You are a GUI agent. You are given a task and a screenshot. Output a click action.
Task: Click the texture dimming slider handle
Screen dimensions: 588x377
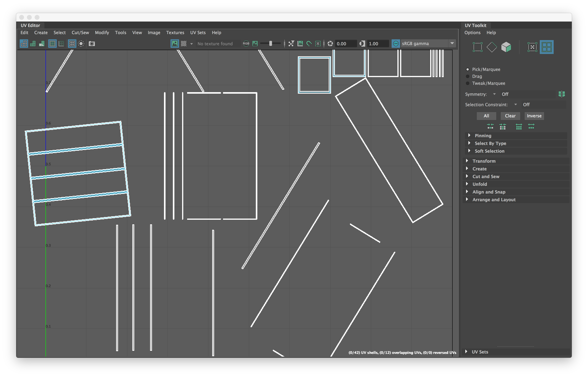point(270,43)
